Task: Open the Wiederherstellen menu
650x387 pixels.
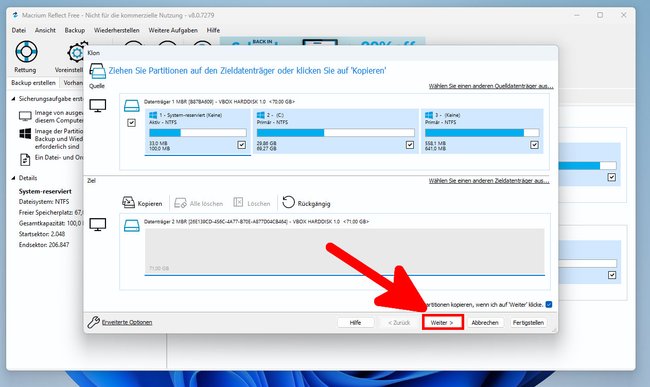Action: [116, 30]
